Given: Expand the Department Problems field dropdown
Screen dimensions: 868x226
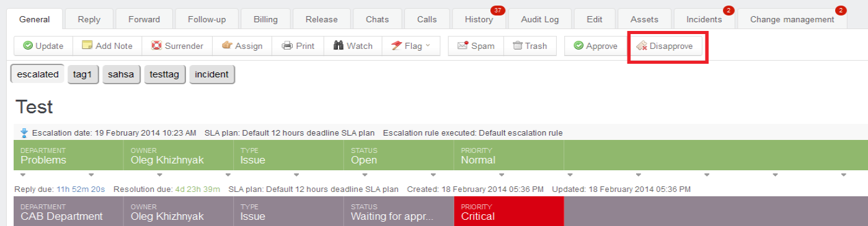Looking at the screenshot, I should pyautogui.click(x=68, y=155).
